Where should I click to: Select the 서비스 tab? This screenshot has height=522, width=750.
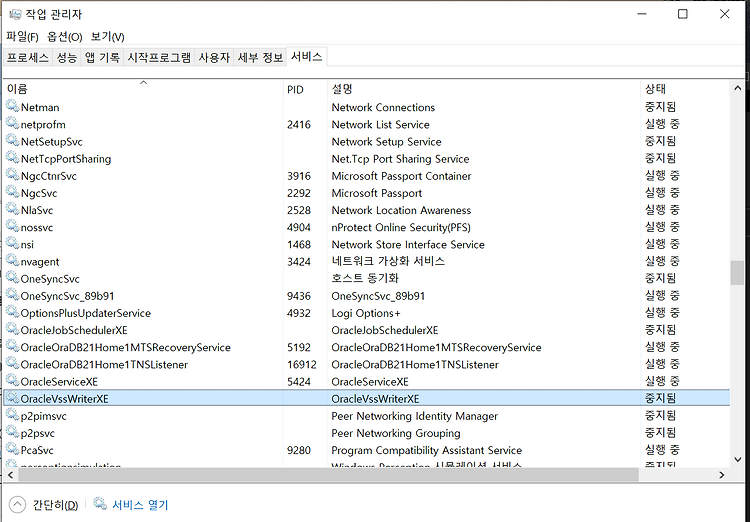tap(307, 56)
